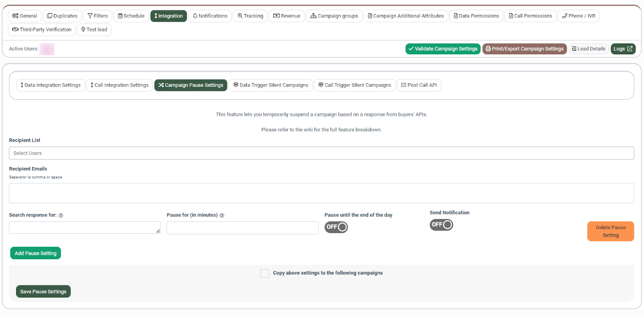Image resolution: width=644 pixels, height=316 pixels.
Task: Click the Search response for field
Action: [85, 228]
